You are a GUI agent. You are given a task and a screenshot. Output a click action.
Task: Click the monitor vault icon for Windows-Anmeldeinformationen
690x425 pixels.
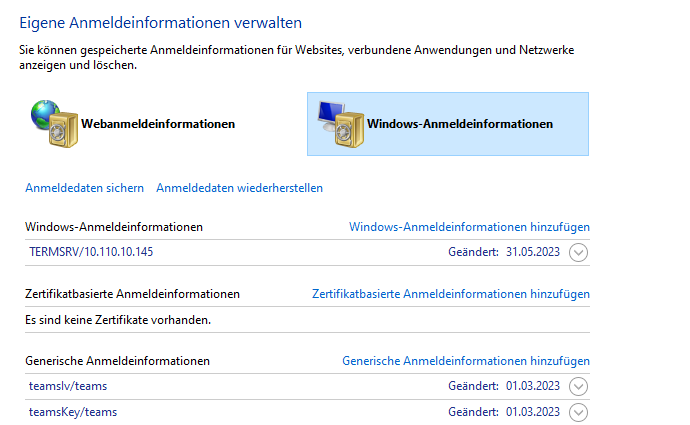tap(341, 124)
